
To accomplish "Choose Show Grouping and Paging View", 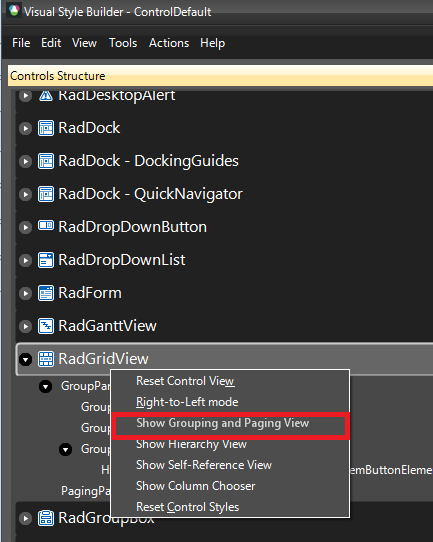I will click(x=230, y=423).
